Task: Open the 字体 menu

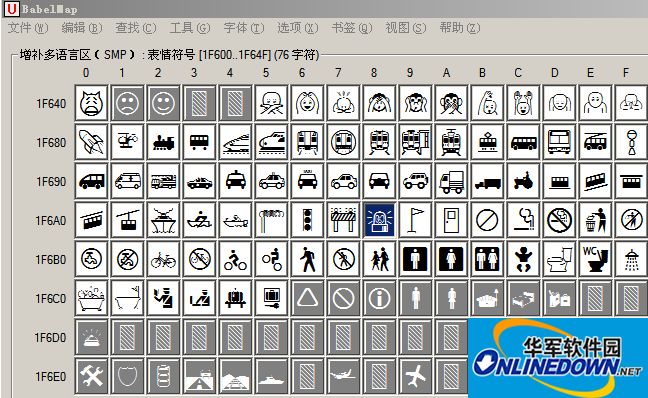Action: 243,28
